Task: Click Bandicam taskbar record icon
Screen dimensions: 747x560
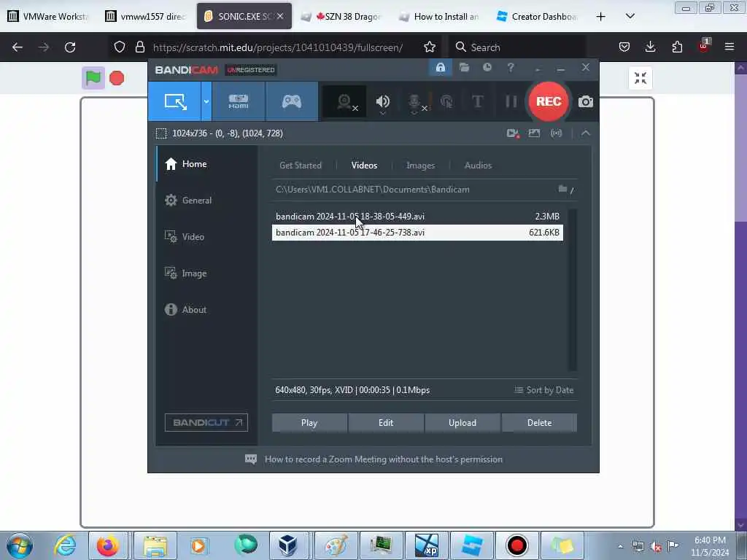Action: click(x=516, y=545)
